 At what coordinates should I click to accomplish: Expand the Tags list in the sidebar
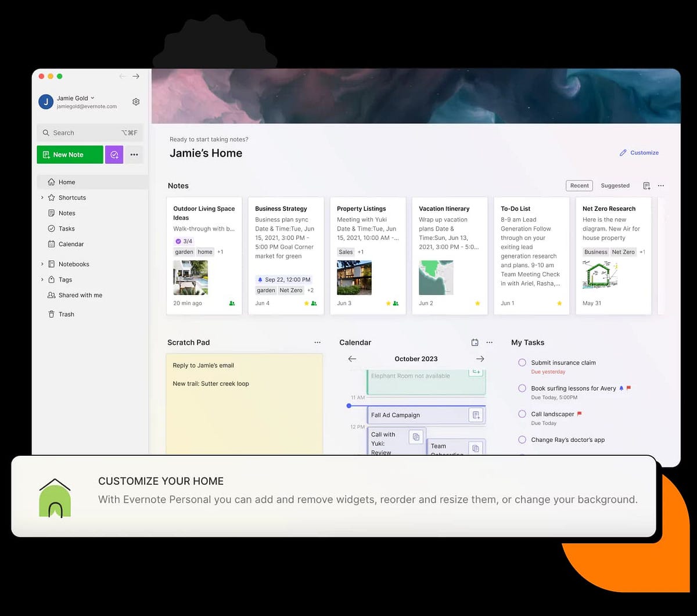[x=42, y=279]
